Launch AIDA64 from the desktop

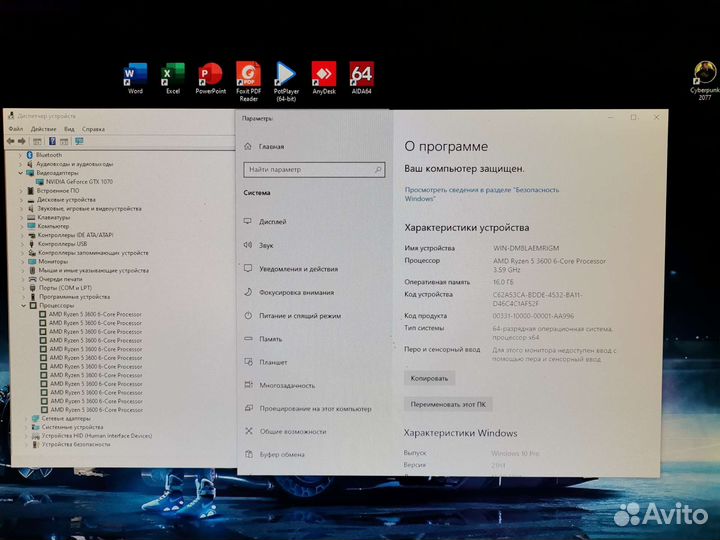point(361,75)
